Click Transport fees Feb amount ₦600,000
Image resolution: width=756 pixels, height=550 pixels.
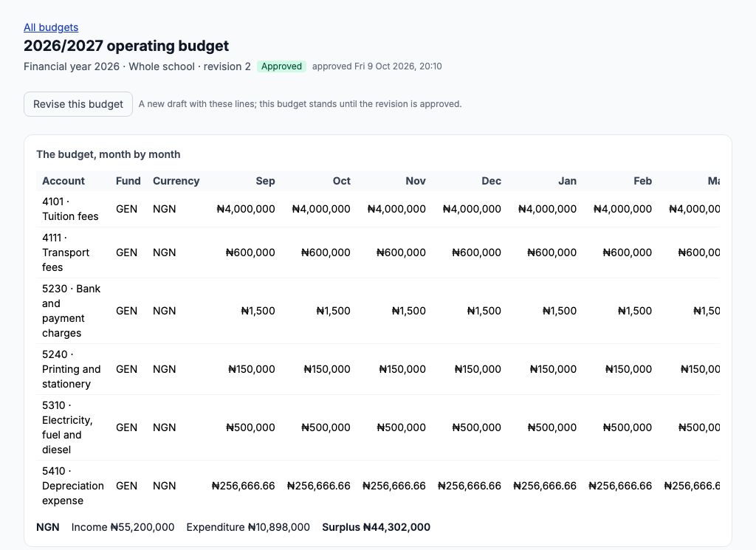[x=628, y=252]
